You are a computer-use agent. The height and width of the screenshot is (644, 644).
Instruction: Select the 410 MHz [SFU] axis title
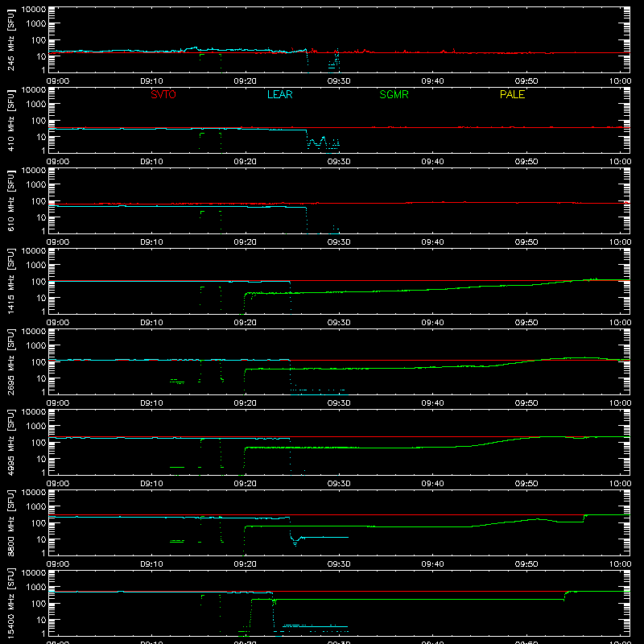pyautogui.click(x=10, y=120)
